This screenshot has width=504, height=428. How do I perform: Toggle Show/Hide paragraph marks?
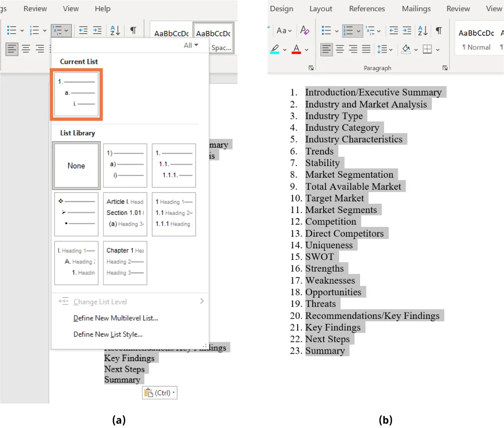[439, 30]
